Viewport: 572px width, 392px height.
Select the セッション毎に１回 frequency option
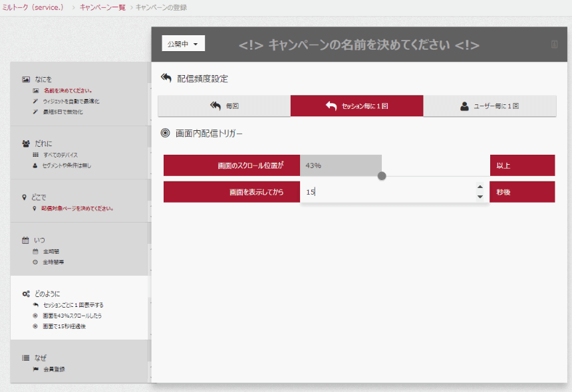tap(357, 105)
